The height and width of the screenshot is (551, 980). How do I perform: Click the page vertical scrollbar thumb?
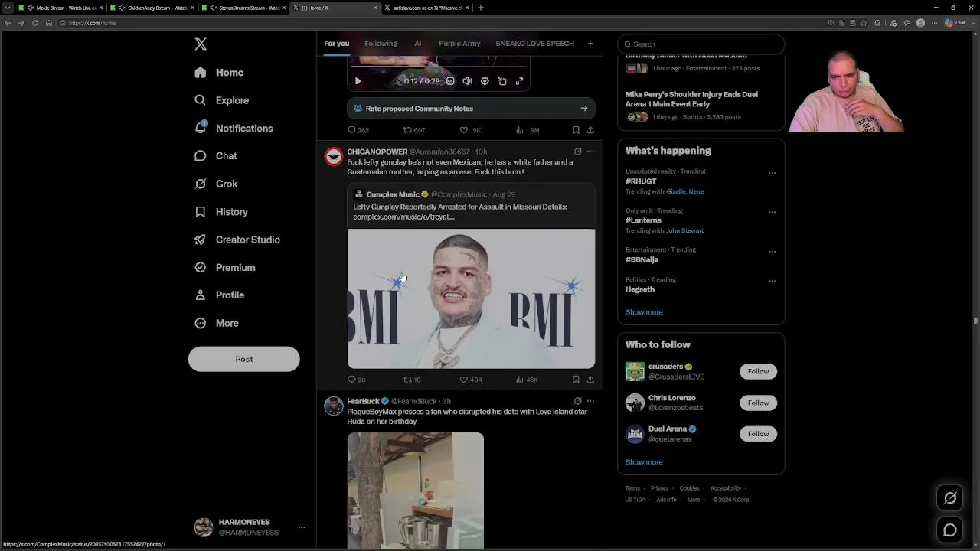tap(975, 321)
